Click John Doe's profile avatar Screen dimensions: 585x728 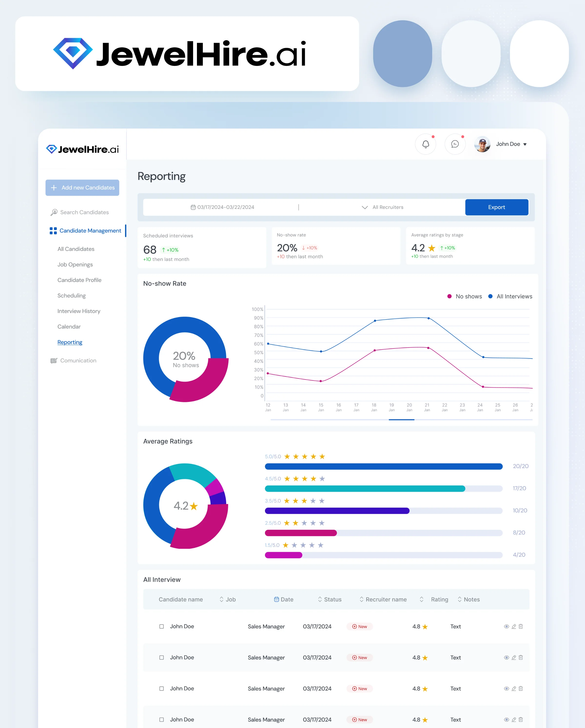[482, 144]
